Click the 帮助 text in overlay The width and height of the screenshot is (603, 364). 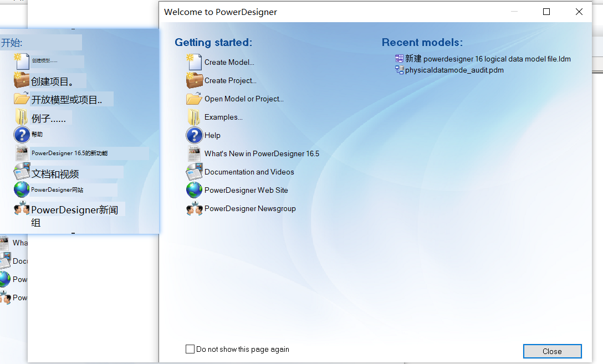point(37,134)
